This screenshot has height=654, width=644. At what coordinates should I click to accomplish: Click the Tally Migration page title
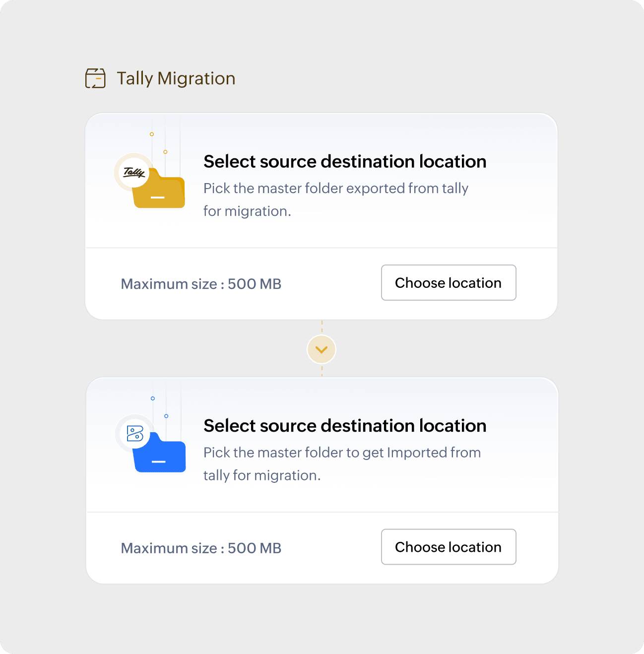pos(176,78)
